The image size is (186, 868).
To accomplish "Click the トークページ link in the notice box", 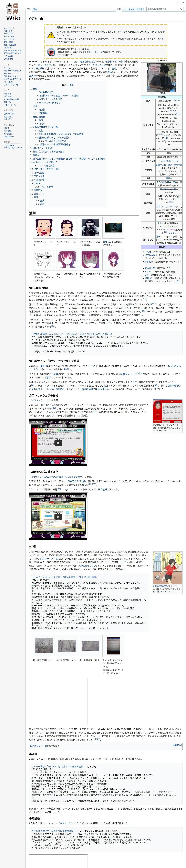I will [96, 52].
